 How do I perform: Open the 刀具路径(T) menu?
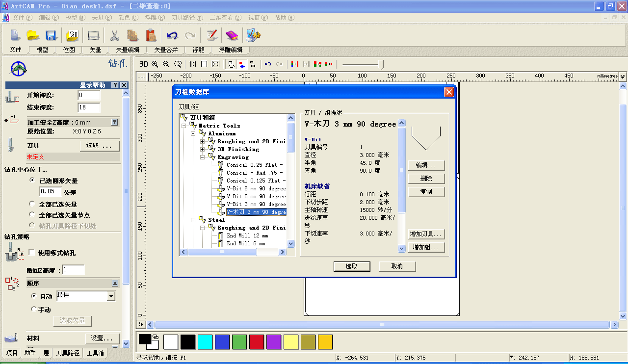[187, 17]
